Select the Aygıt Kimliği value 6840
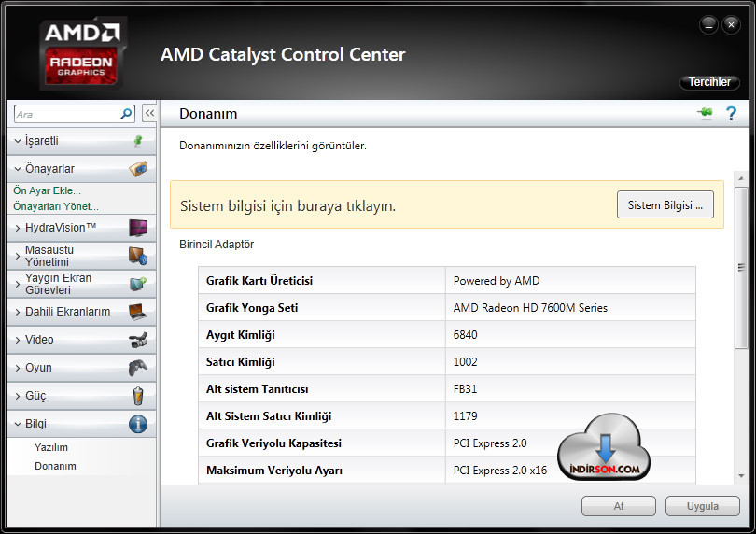 [x=466, y=335]
